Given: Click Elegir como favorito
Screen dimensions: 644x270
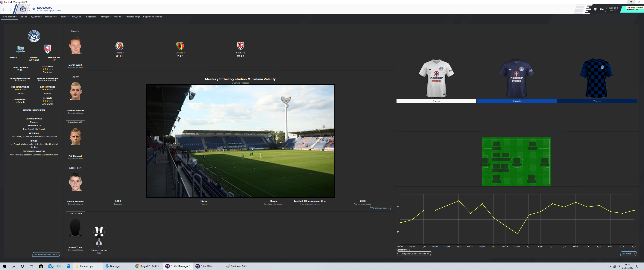Looking at the screenshot, I should tap(153, 17).
